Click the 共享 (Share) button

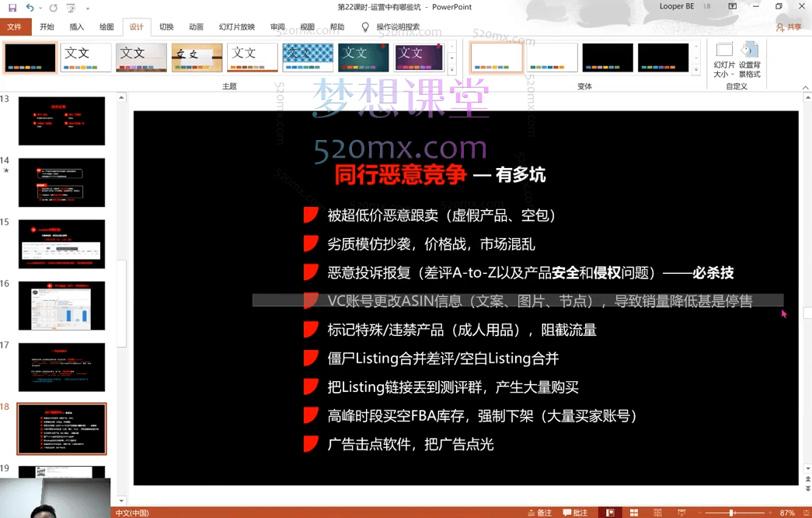[791, 26]
